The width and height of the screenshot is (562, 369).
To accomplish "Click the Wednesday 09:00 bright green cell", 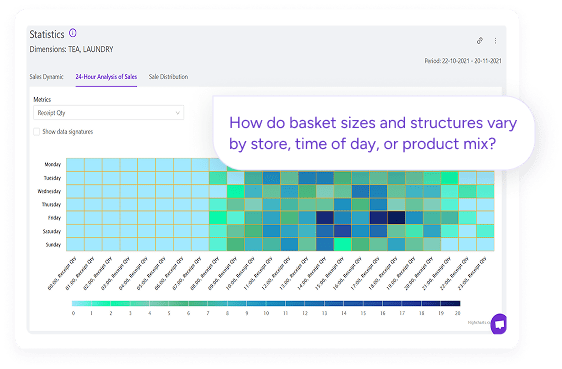I will (235, 191).
